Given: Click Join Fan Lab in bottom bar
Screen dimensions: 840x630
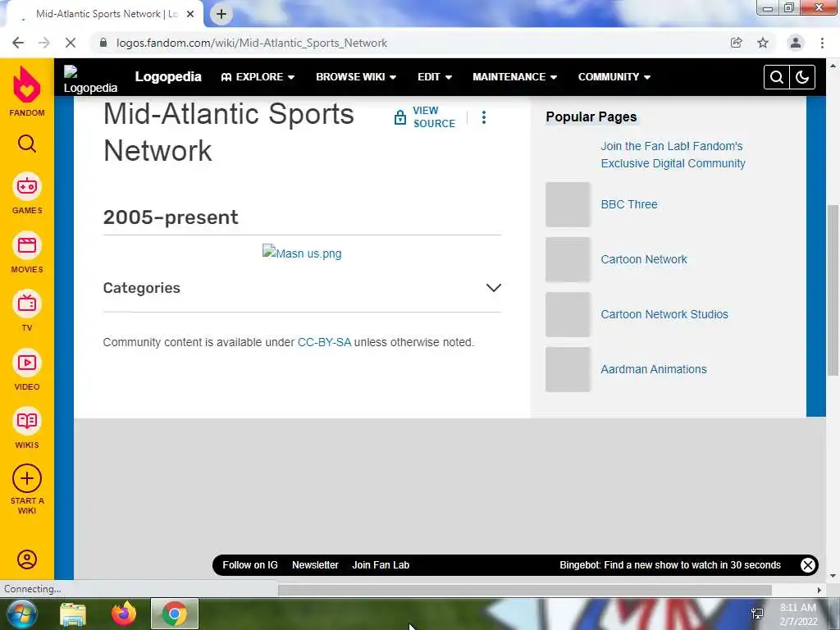Looking at the screenshot, I should 381,564.
